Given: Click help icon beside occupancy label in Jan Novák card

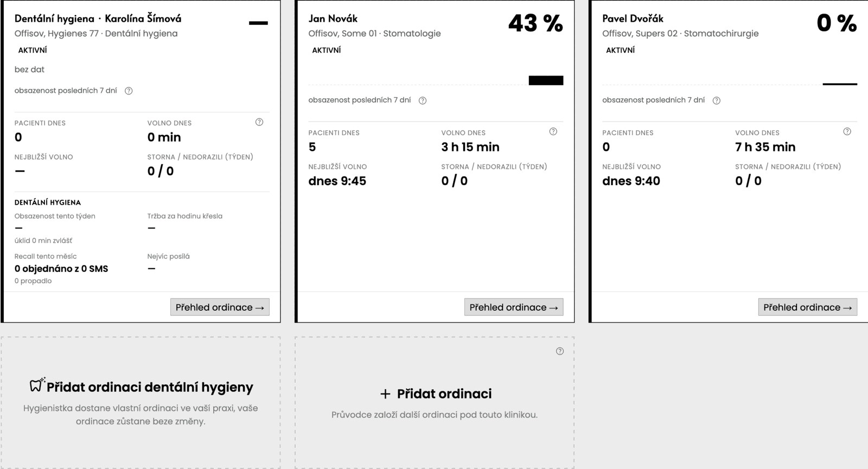Looking at the screenshot, I should coord(423,100).
